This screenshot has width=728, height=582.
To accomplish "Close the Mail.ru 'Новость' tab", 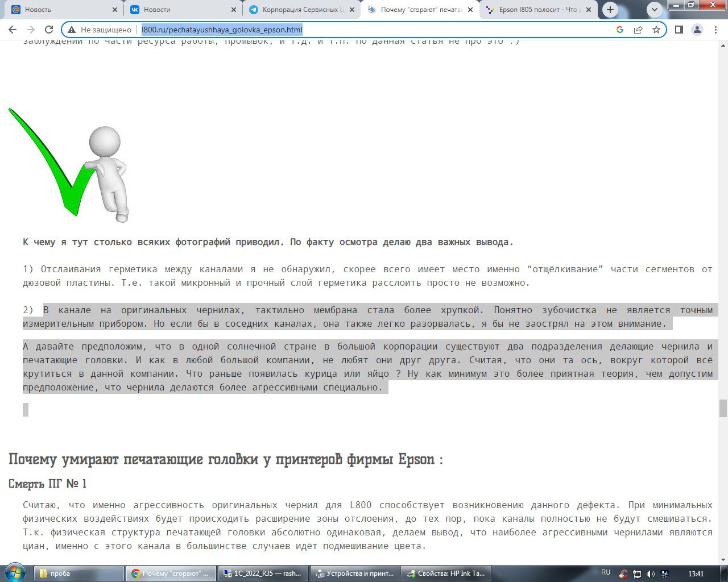I will tap(115, 10).
